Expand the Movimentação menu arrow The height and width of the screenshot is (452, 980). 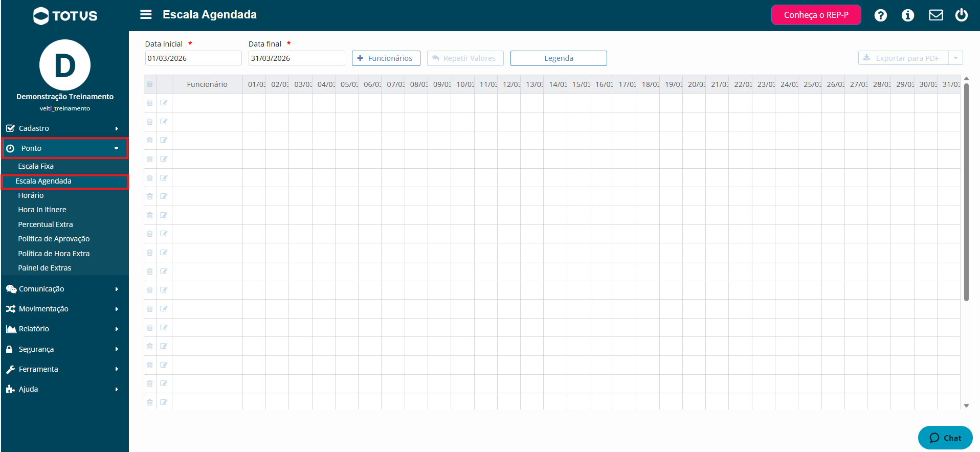point(117,309)
